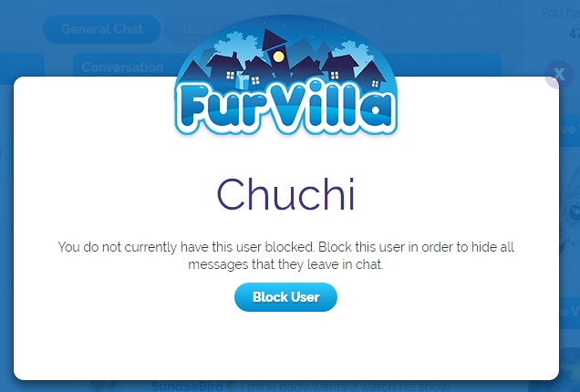Click the block description paragraph

click(285, 255)
